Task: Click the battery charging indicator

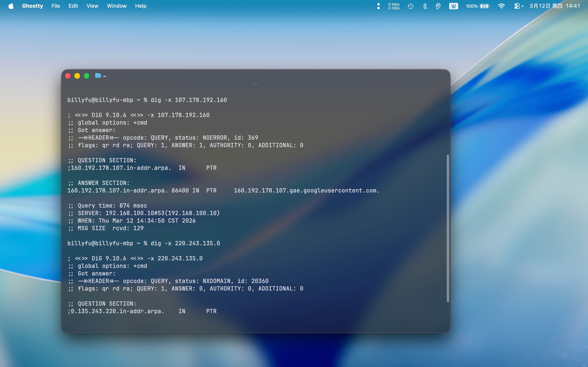Action: point(484,6)
